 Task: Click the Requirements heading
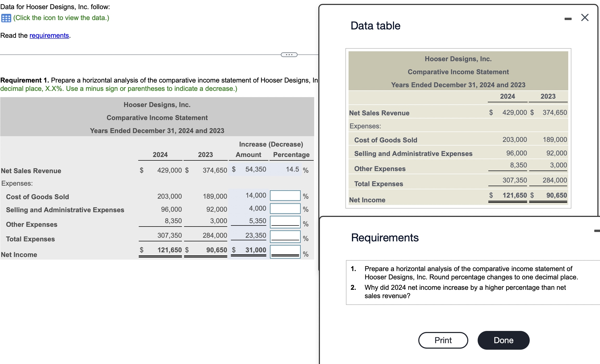[384, 238]
